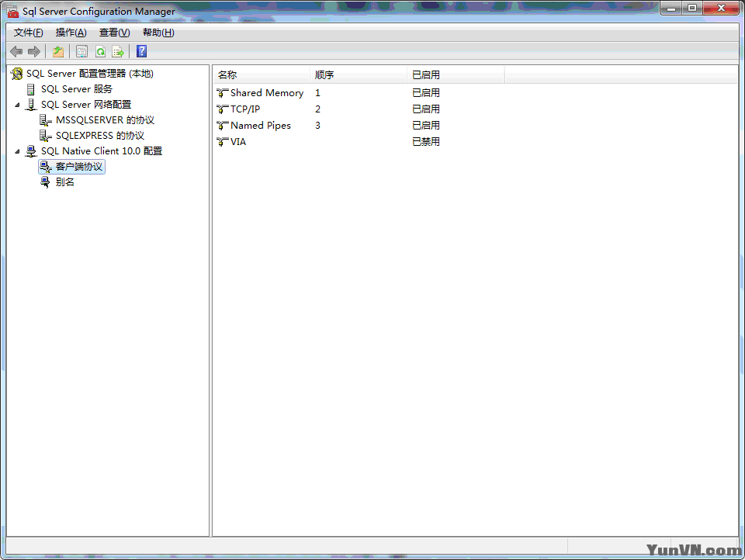Screen dimensions: 745x560
Task: Click 已启用 status in Named Pipes row
Action: [426, 126]
